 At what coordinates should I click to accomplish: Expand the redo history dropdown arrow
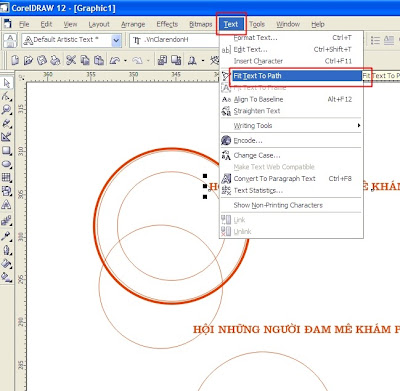[148, 61]
